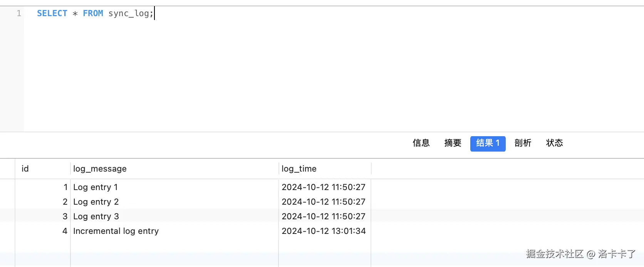Click the FROM keyword in editor
The image size is (644, 267).
coord(93,13)
